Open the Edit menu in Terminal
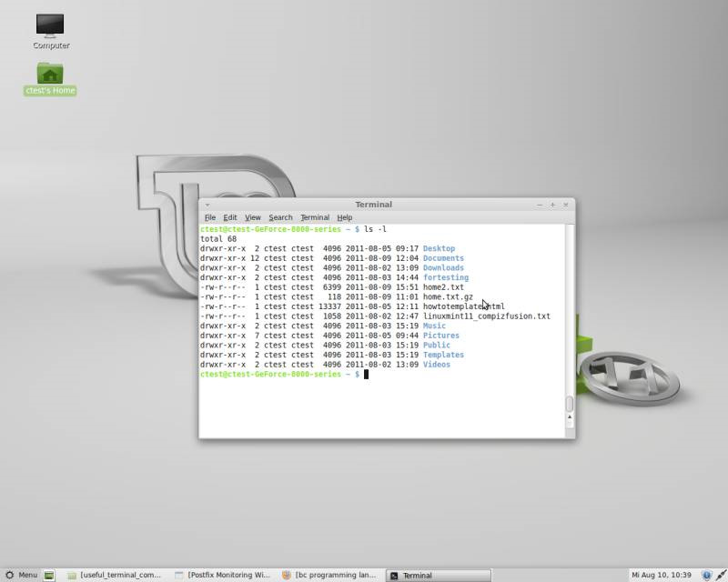 coord(230,217)
